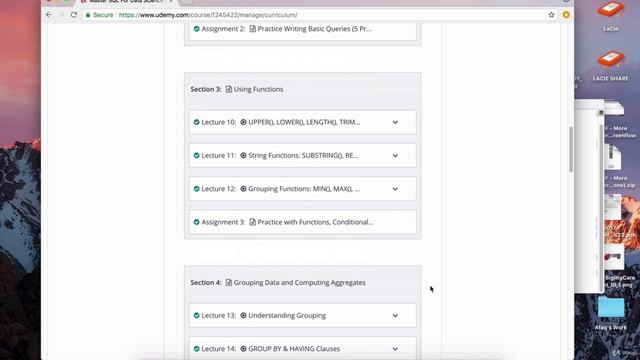Click the secure padlock icon in address bar

tap(88, 15)
